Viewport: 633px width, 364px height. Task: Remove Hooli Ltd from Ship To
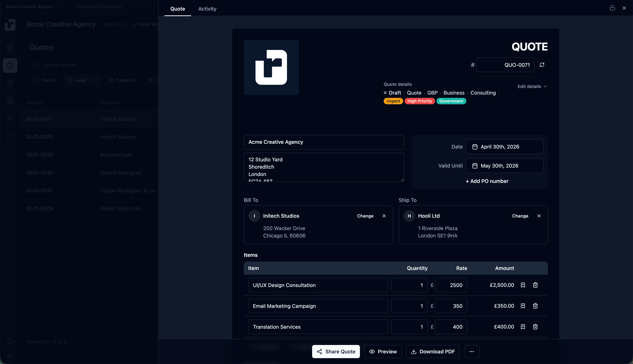pos(539,216)
